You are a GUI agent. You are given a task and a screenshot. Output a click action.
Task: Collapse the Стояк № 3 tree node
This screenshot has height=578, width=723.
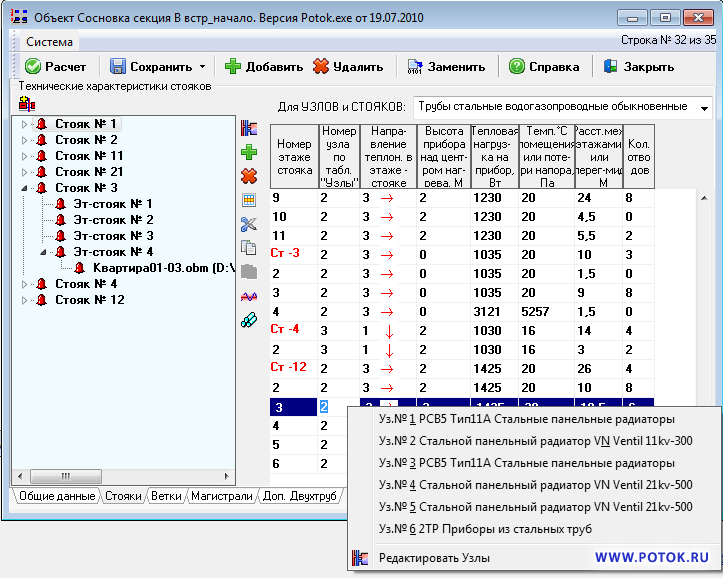[24, 188]
